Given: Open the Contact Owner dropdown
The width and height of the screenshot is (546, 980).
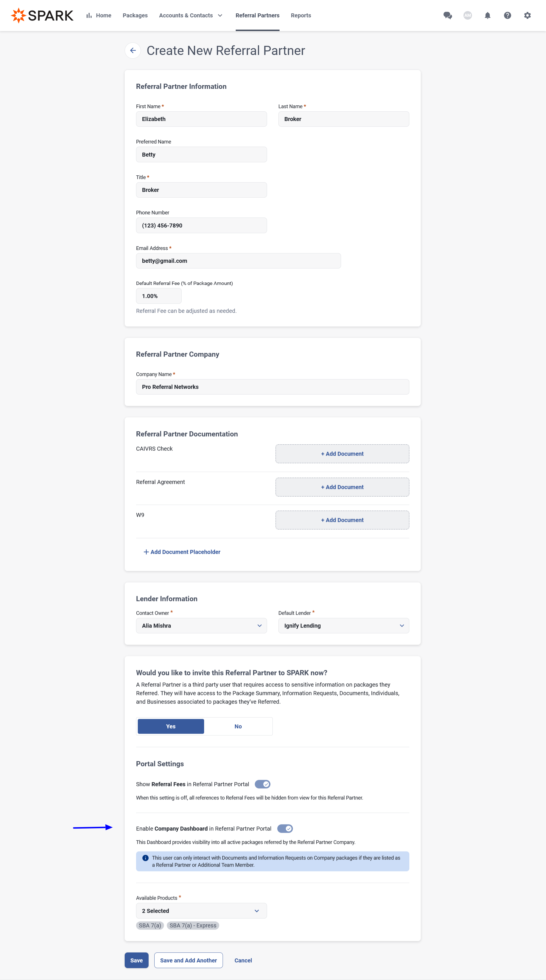Looking at the screenshot, I should click(x=201, y=626).
